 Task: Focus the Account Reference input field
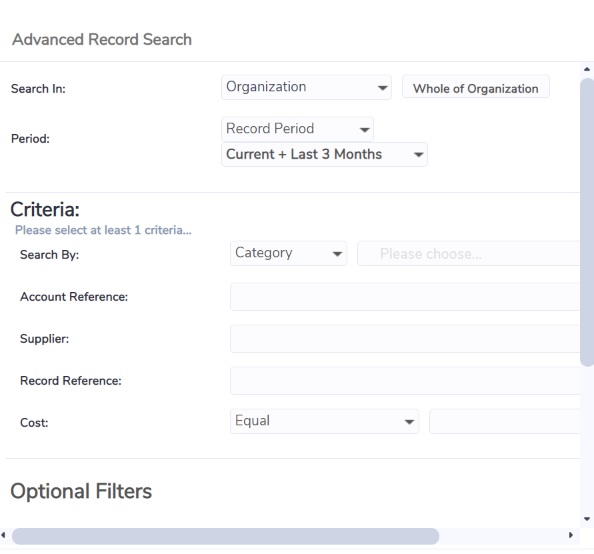(x=405, y=297)
